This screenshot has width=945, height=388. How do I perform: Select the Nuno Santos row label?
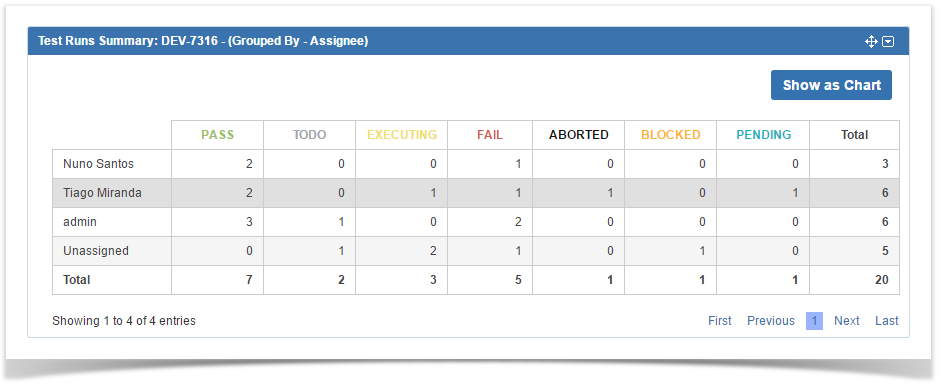[x=98, y=164]
